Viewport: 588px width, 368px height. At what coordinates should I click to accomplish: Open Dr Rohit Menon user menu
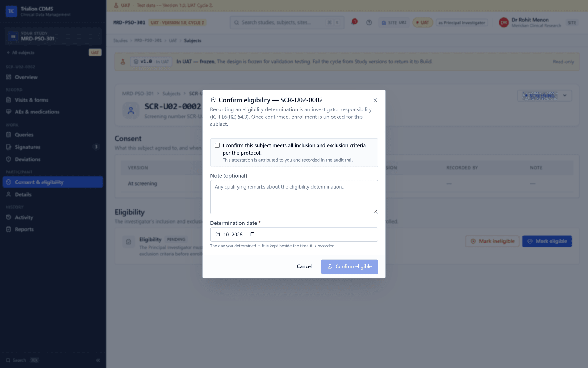tap(538, 22)
